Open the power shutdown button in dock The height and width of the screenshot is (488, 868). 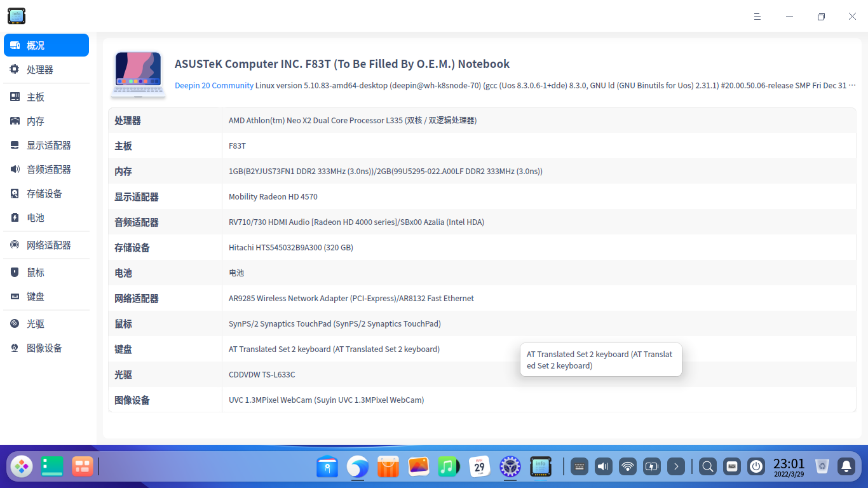tap(756, 467)
